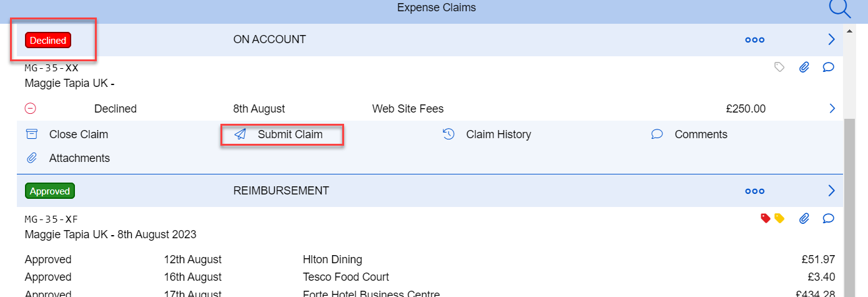The width and height of the screenshot is (868, 297).
Task: Click the £3.40 amount
Action: tap(822, 277)
